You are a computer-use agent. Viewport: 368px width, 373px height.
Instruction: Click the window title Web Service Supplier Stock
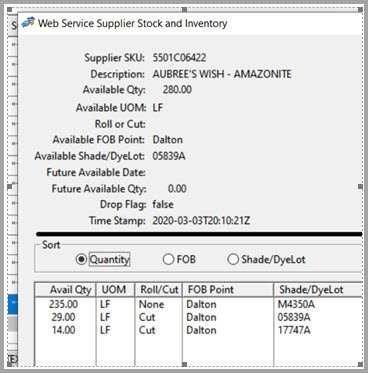132,23
